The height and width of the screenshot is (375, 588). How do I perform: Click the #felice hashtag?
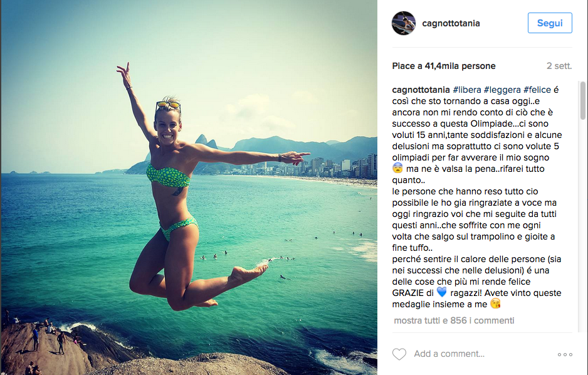point(537,90)
